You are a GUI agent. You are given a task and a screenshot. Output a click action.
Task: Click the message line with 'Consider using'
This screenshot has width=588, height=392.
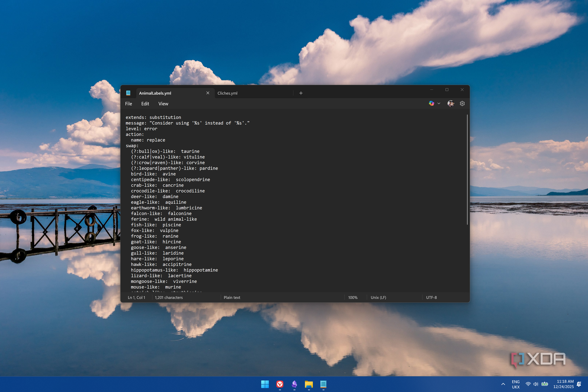click(187, 123)
